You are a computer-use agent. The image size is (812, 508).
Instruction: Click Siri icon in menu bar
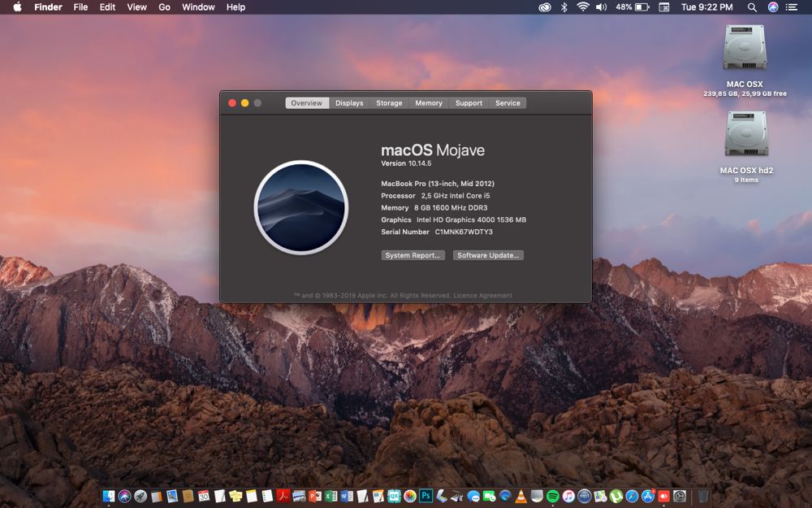coord(773,7)
